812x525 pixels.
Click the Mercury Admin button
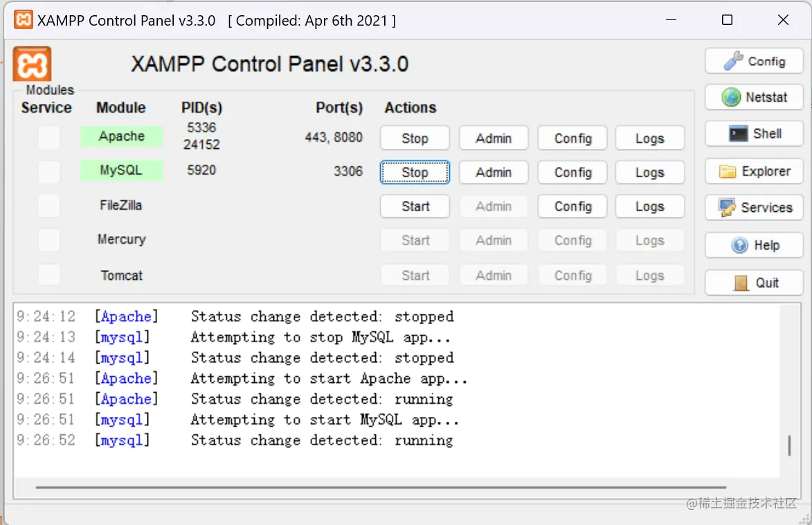[x=494, y=240]
